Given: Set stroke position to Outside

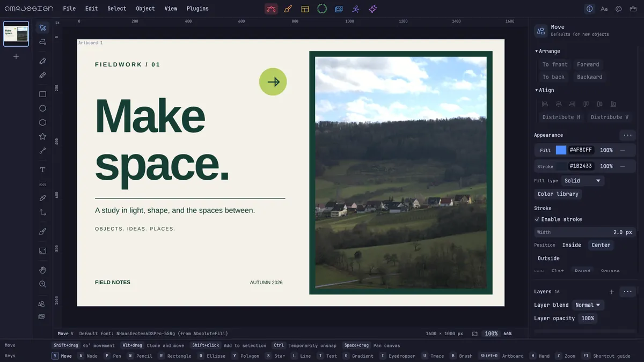Looking at the screenshot, I should coord(548,258).
